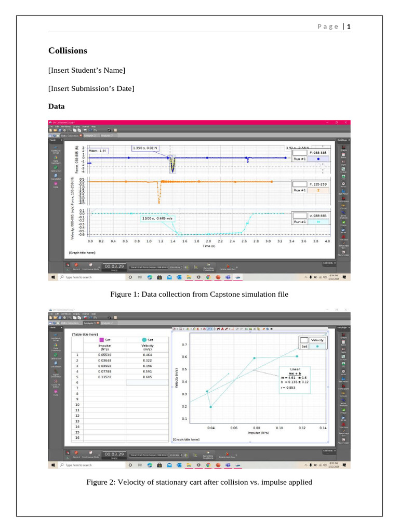The width and height of the screenshot is (399, 532).
Task: Click the Mean: -1.44 statistics box
Action: click(98, 151)
